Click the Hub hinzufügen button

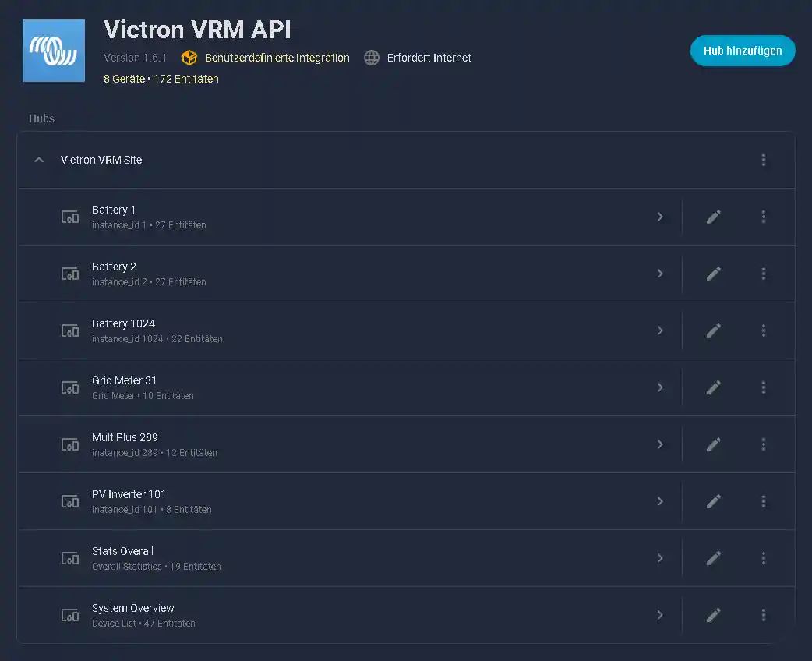coord(743,51)
